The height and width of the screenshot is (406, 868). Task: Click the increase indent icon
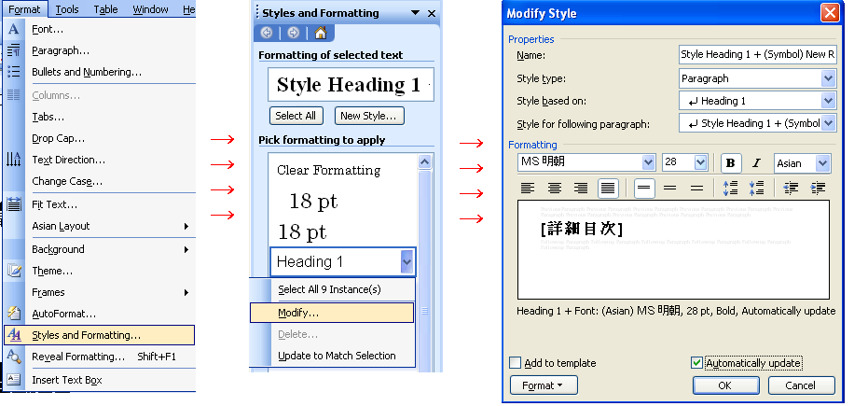click(x=818, y=188)
